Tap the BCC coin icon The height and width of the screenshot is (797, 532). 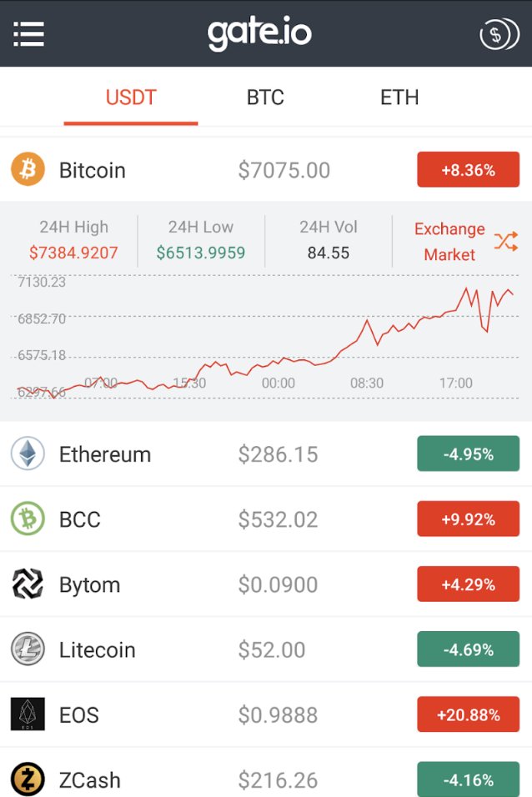(x=28, y=519)
